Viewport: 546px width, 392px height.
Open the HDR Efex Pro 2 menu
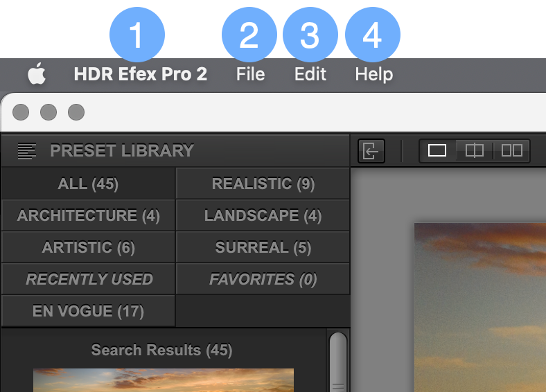pos(141,74)
